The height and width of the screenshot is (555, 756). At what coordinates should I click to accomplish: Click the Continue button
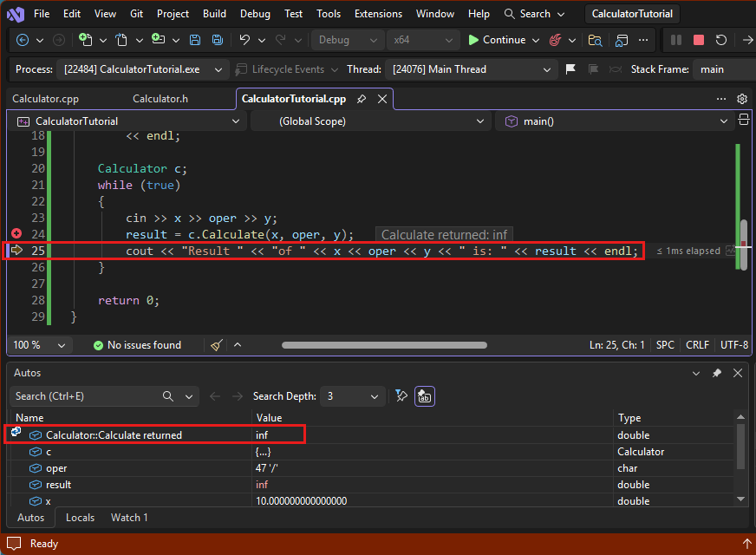coord(497,40)
